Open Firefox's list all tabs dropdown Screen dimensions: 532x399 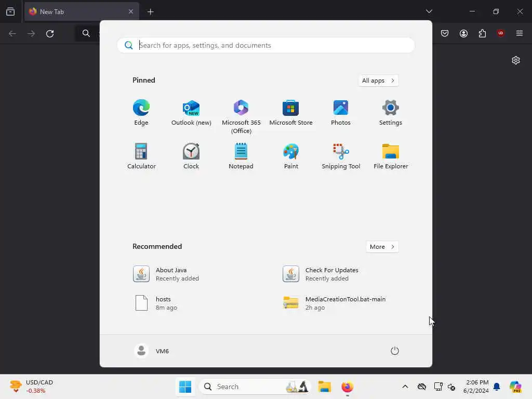pyautogui.click(x=429, y=11)
